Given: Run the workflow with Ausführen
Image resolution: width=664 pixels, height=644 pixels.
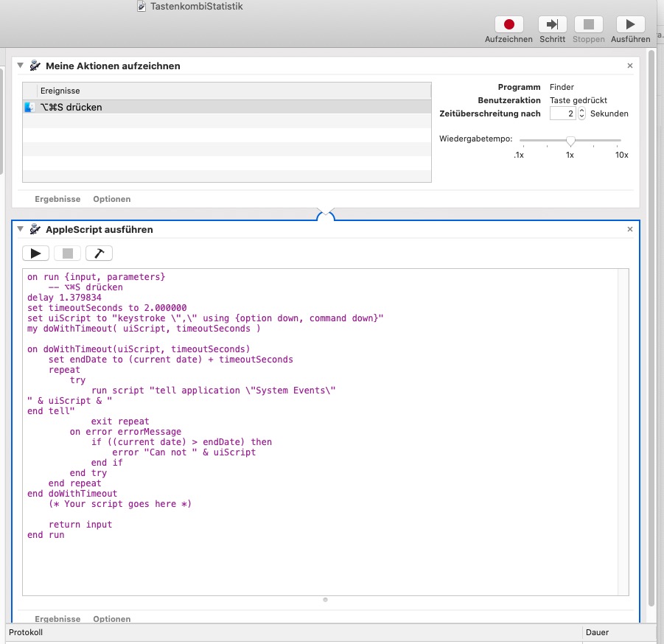Looking at the screenshot, I should pos(630,24).
